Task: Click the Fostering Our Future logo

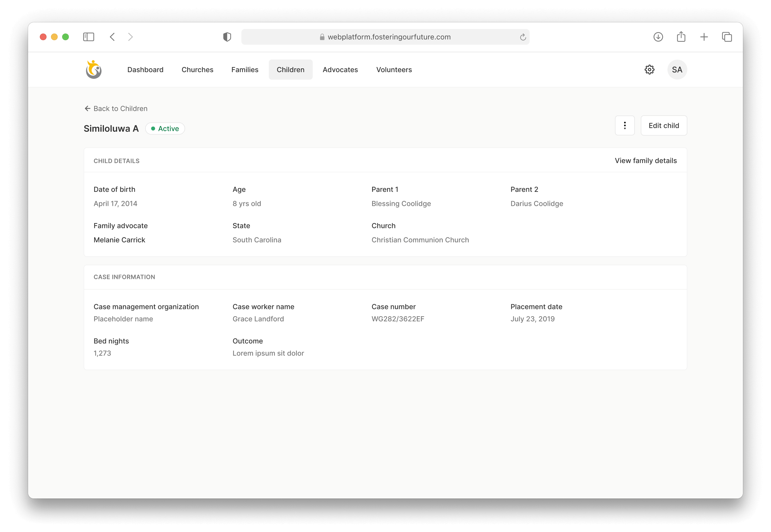Action: click(x=94, y=70)
